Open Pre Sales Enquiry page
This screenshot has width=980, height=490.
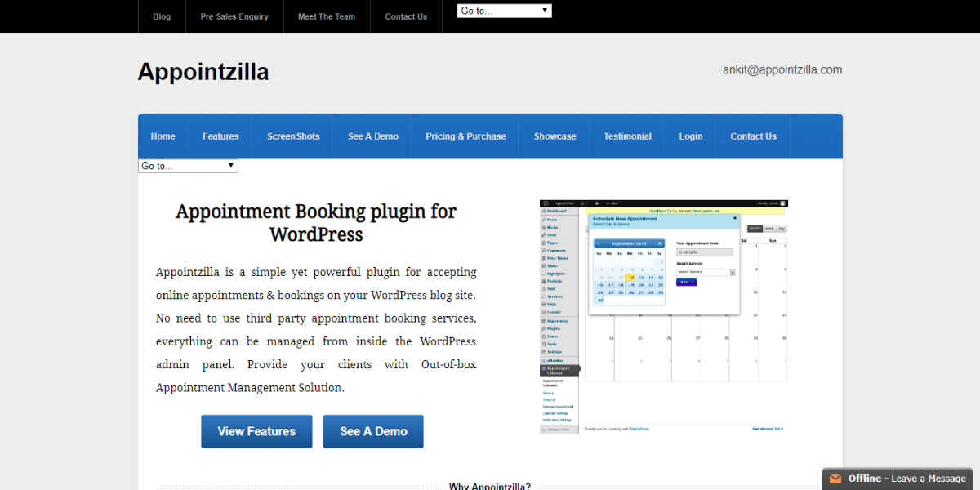click(234, 16)
